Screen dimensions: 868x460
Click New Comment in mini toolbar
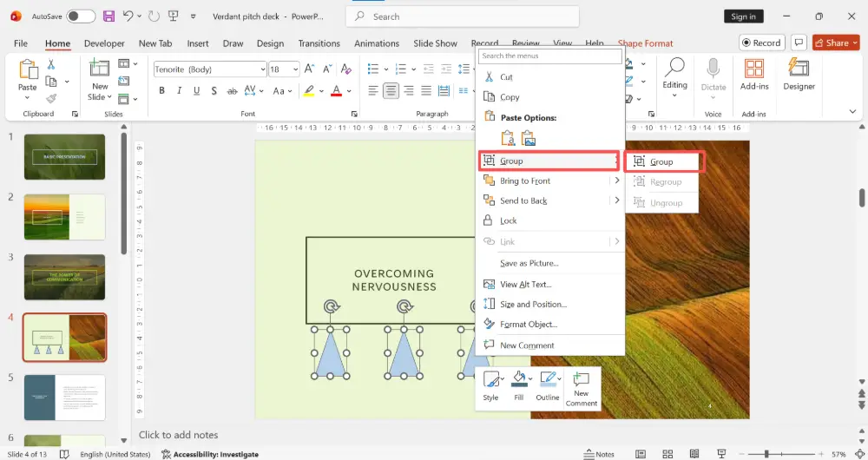pos(581,389)
